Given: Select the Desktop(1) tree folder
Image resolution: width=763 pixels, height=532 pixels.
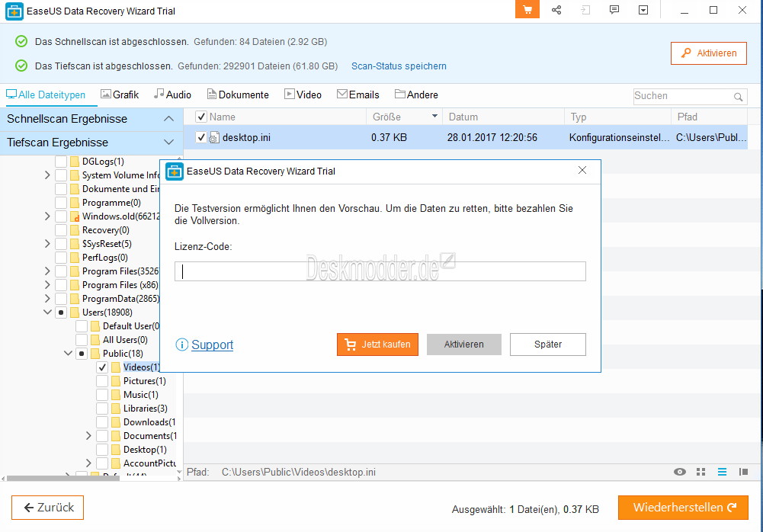Looking at the screenshot, I should tap(145, 450).
